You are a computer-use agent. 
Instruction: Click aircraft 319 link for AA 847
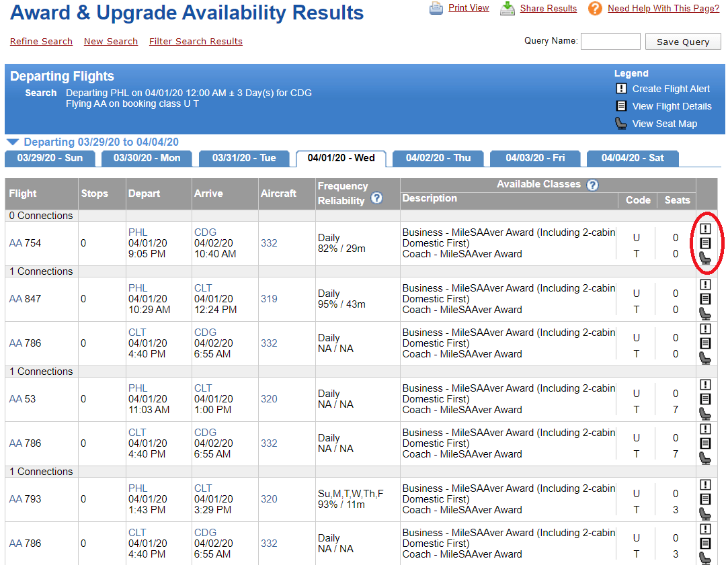269,299
